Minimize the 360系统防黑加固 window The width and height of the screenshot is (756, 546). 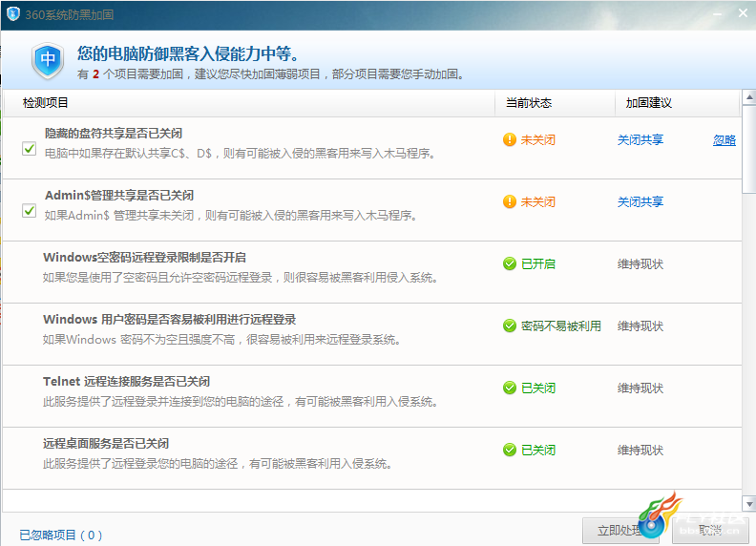(718, 14)
